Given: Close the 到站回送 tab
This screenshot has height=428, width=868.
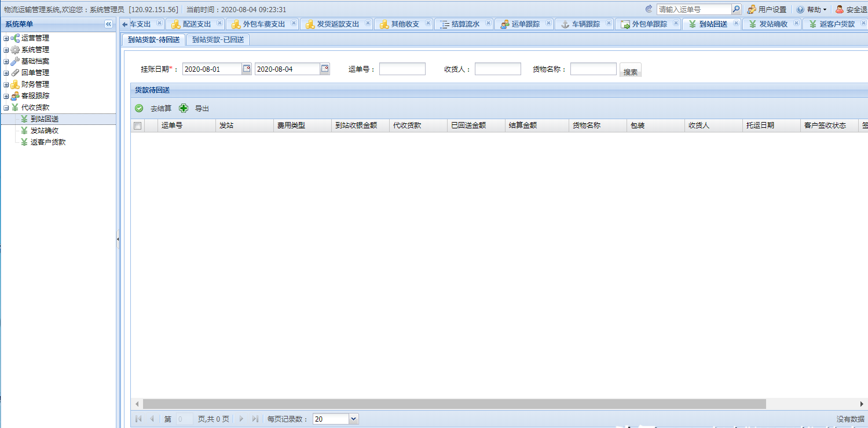Looking at the screenshot, I should pos(736,23).
